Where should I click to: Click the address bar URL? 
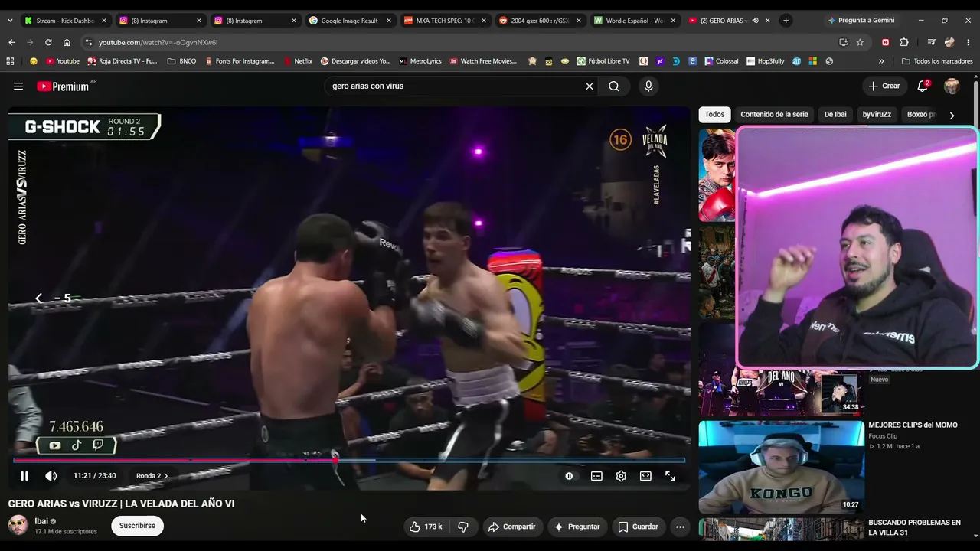tap(158, 43)
